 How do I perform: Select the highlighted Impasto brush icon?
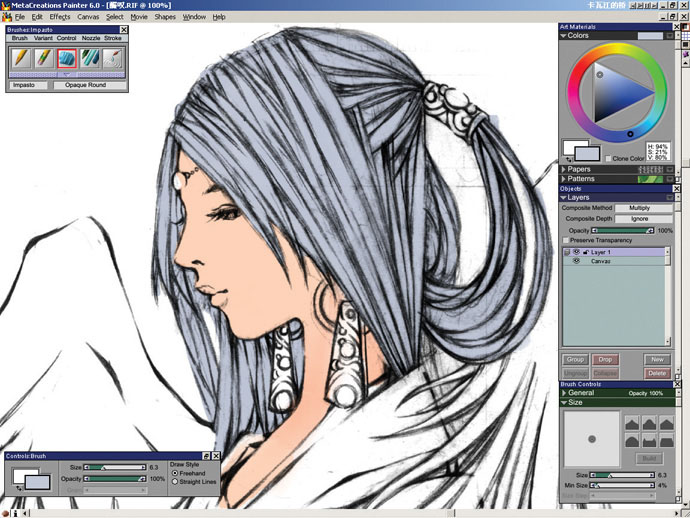(67, 59)
